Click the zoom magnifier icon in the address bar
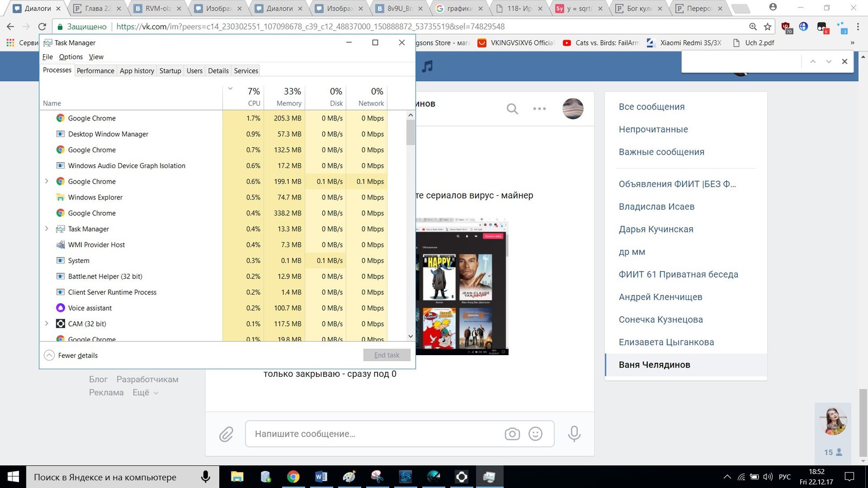Viewport: 868px width, 488px height. point(753,27)
